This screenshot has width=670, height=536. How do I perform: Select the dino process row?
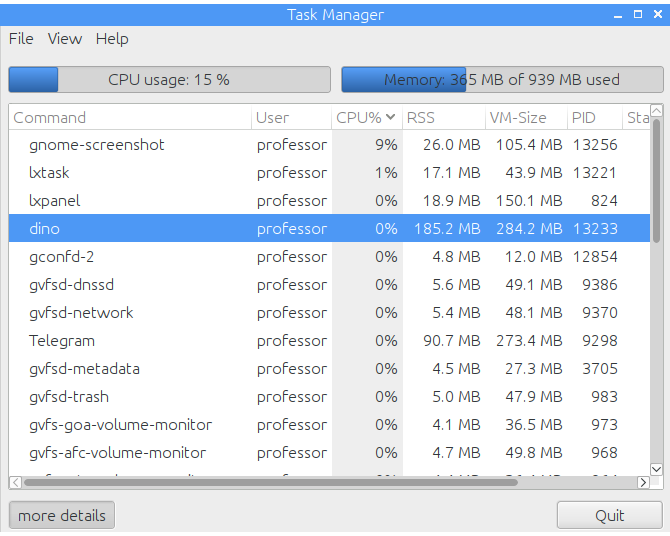point(329,229)
